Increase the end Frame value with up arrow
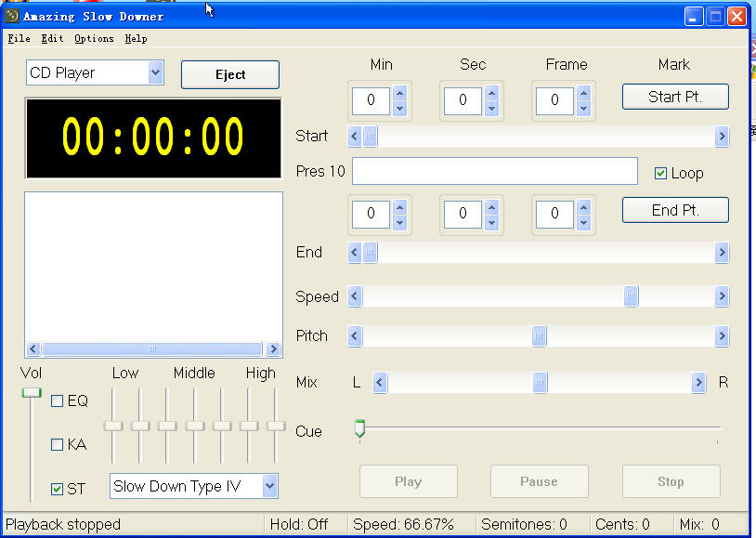This screenshot has height=538, width=756. coord(583,206)
